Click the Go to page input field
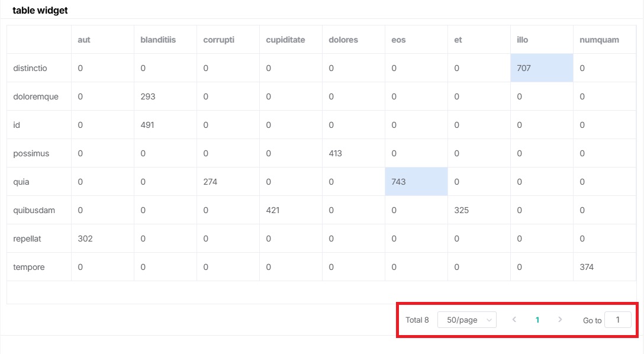 tap(617, 320)
